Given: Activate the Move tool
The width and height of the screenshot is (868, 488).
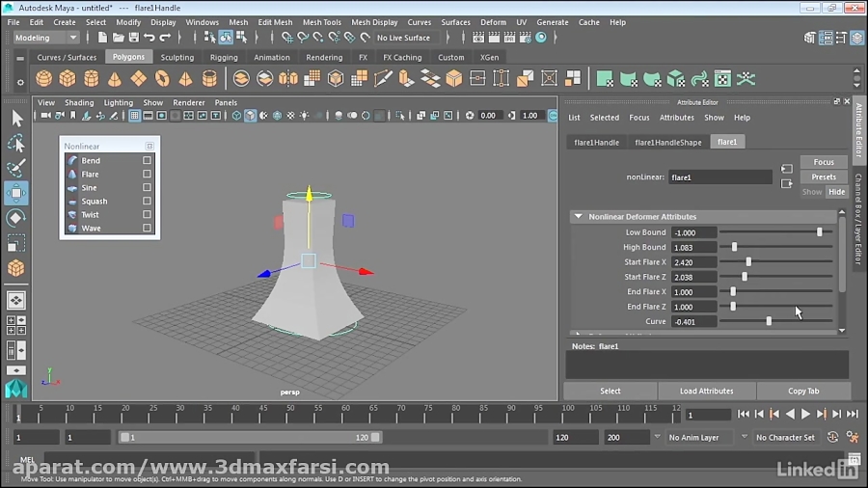Looking at the screenshot, I should click(16, 193).
